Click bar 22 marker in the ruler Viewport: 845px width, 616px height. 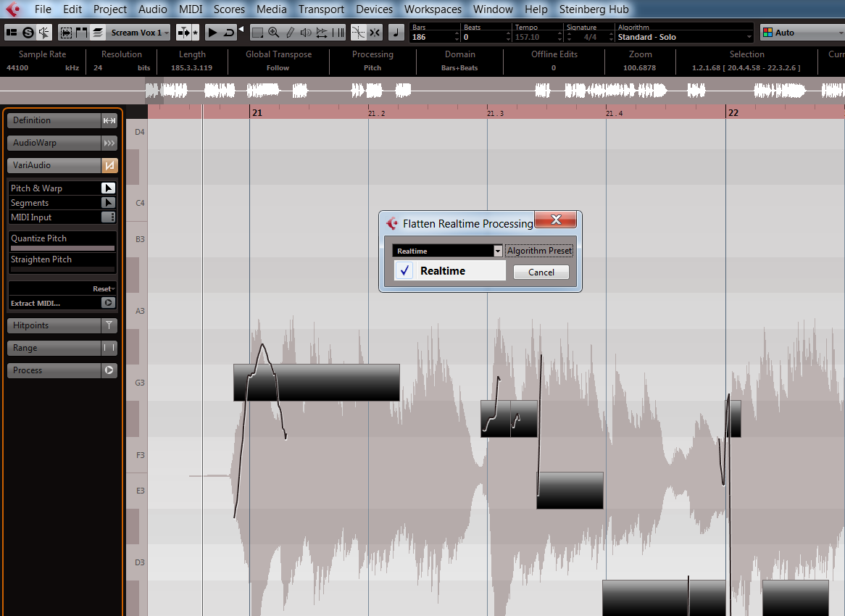click(x=733, y=112)
